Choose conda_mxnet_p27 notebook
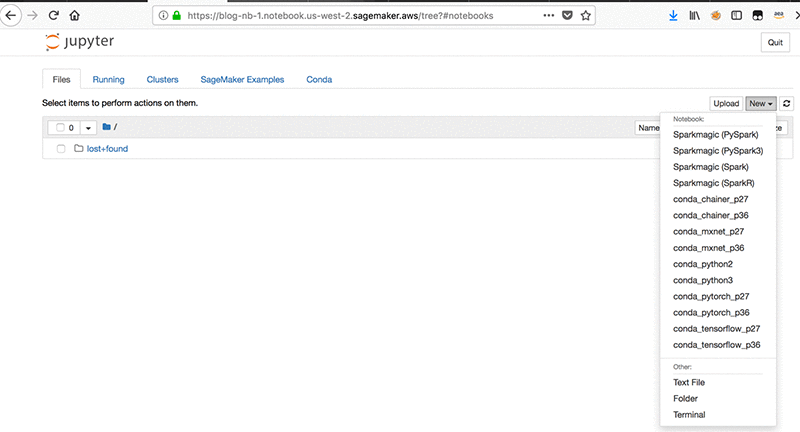The image size is (800, 432). 708,232
